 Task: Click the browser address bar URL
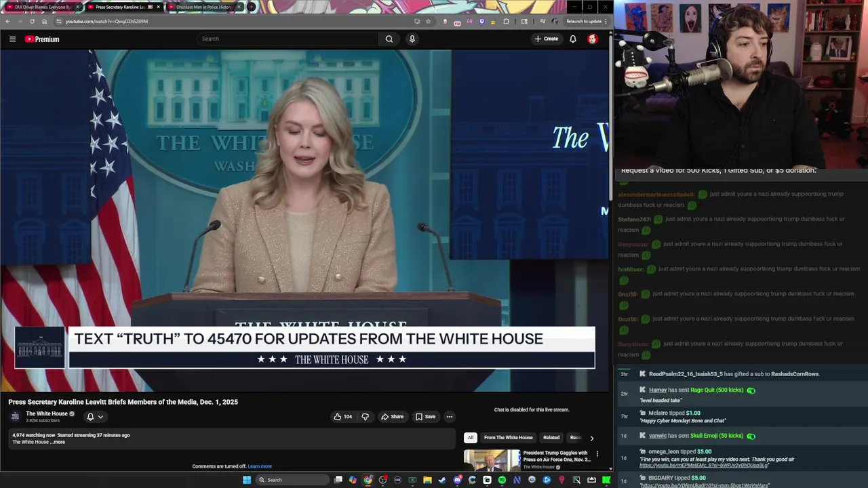106,21
